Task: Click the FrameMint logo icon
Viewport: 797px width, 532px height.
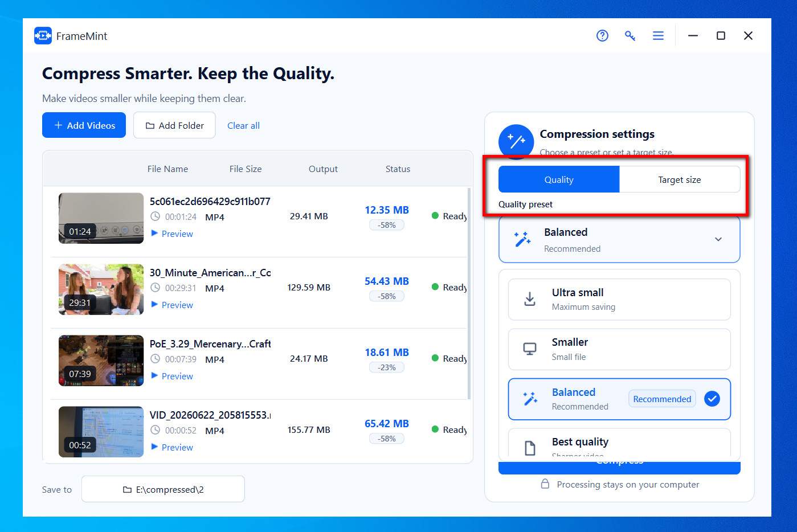Action: (43, 36)
